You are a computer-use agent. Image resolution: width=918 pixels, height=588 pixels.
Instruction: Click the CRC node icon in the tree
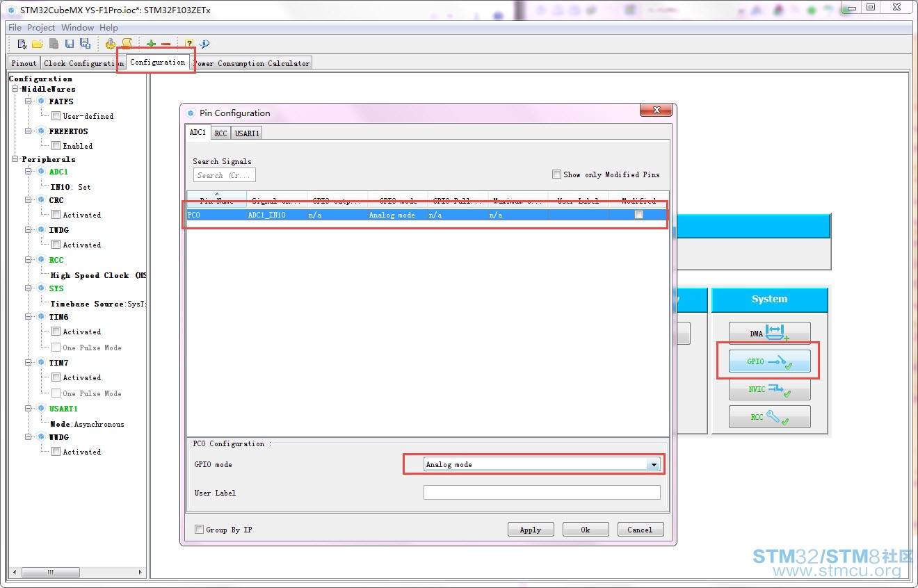pos(41,200)
